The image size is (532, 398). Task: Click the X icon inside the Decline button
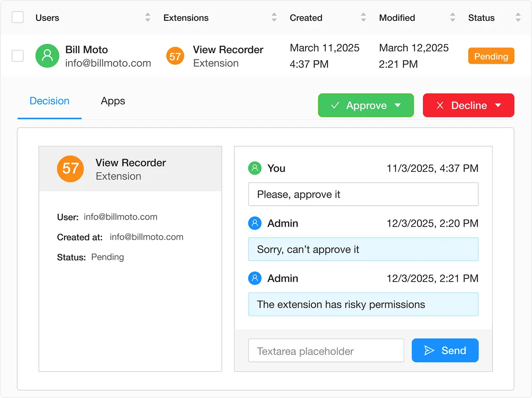(440, 105)
